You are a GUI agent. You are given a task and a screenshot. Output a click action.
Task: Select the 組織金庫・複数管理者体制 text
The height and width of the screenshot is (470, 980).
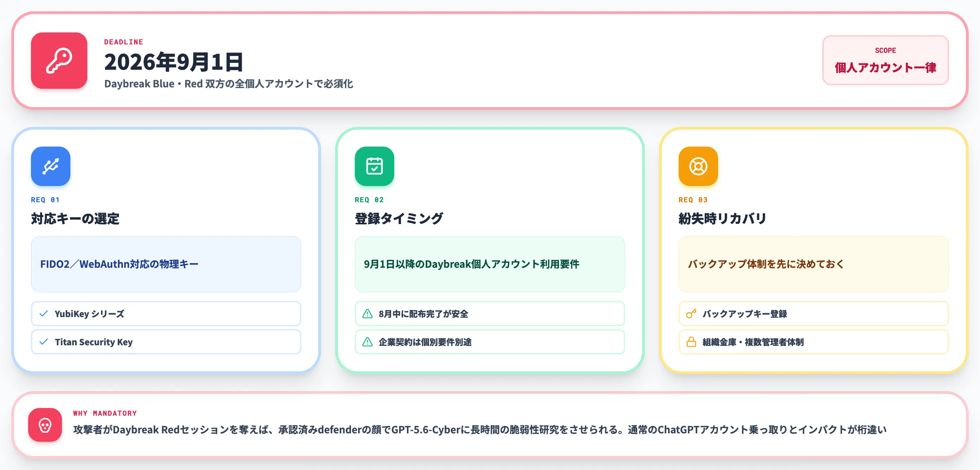pyautogui.click(x=753, y=342)
